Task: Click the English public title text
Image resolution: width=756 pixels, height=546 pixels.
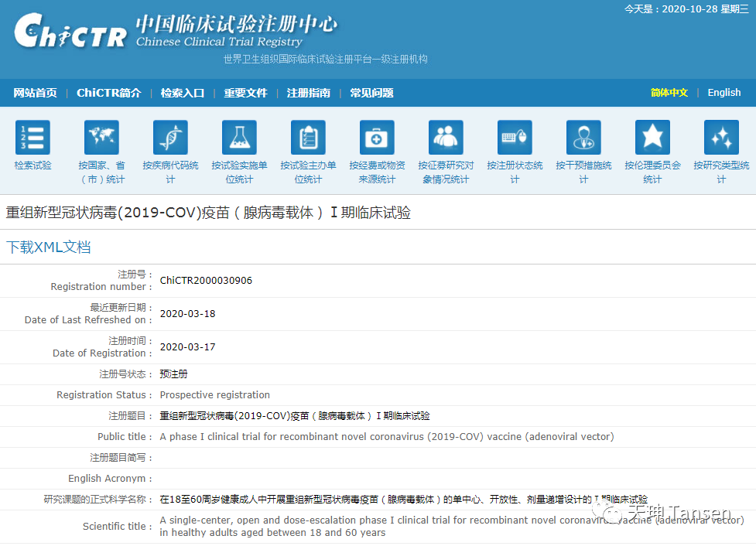Action: tap(387, 437)
